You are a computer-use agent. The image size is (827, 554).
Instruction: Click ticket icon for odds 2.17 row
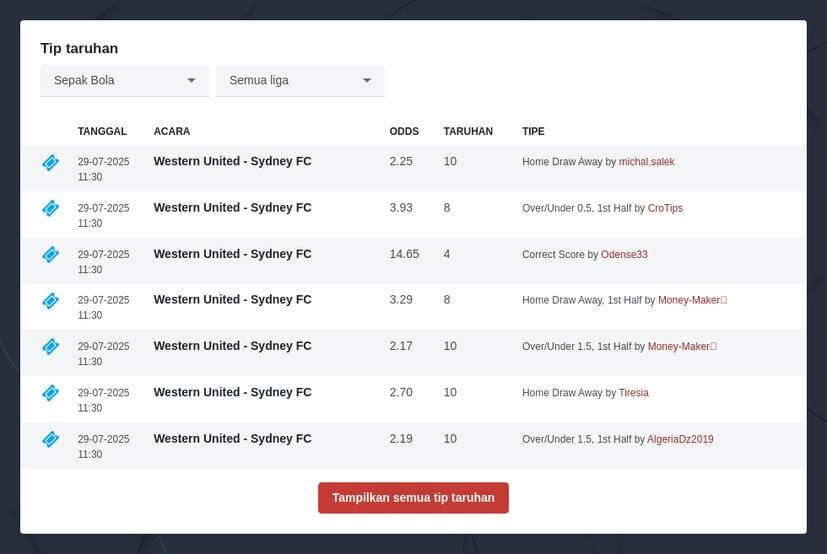[x=51, y=347]
